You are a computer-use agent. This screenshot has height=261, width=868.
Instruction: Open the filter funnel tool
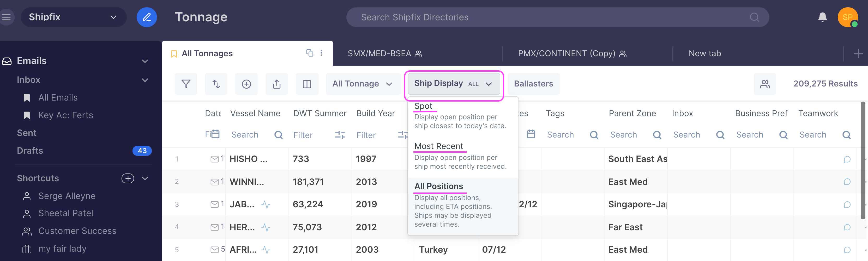point(186,84)
